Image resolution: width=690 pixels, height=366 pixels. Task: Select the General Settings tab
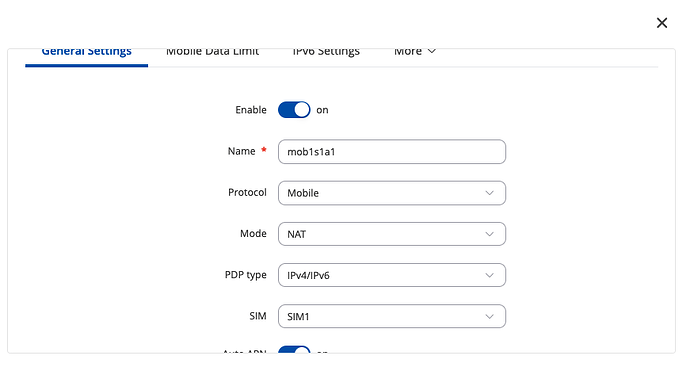point(87,51)
